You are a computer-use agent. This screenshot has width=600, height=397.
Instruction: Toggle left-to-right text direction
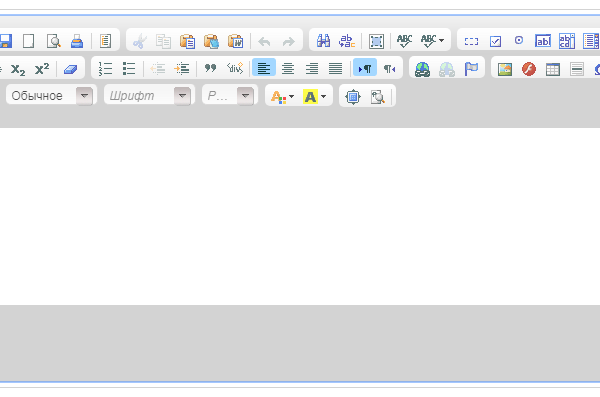coord(365,69)
